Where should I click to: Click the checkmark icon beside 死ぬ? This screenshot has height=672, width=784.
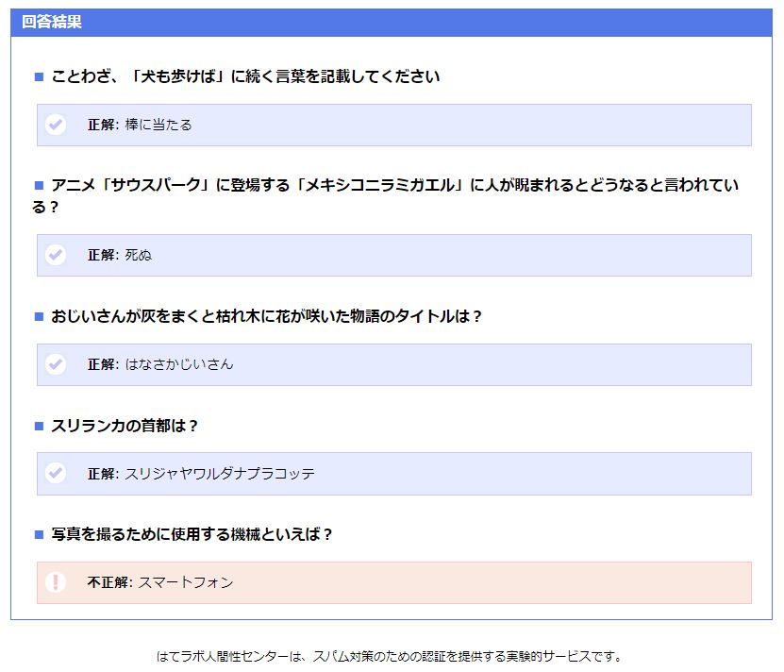click(56, 255)
